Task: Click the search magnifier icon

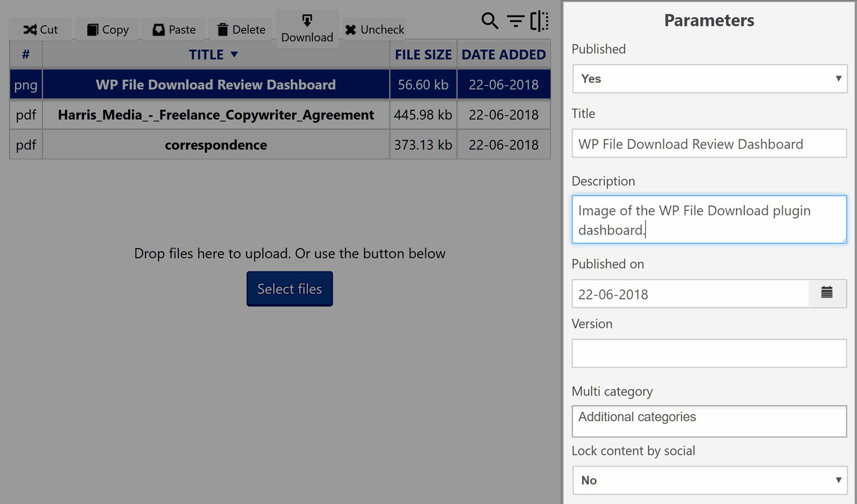Action: [x=490, y=21]
